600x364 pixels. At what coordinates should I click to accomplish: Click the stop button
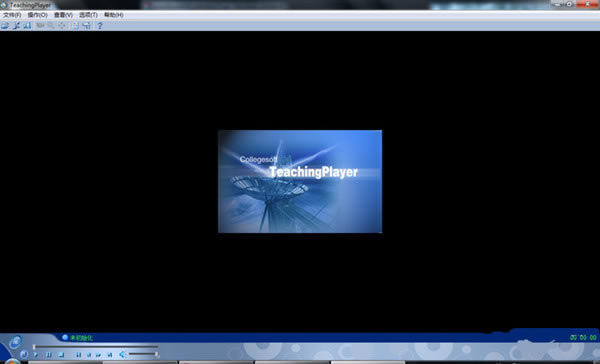61,355
